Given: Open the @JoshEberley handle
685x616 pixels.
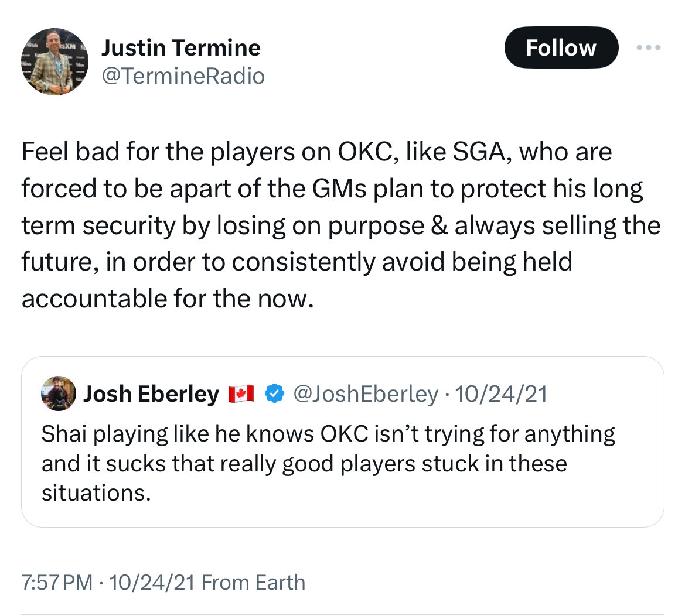Looking at the screenshot, I should [x=364, y=394].
